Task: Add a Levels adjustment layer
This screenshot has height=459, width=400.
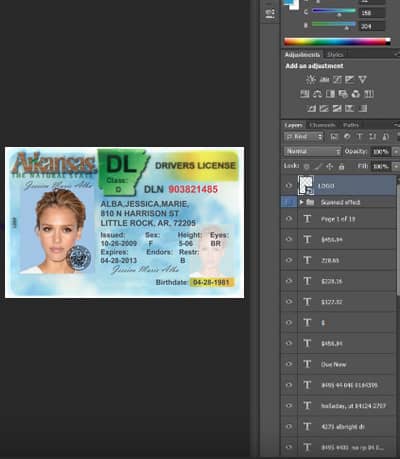Action: pos(324,79)
